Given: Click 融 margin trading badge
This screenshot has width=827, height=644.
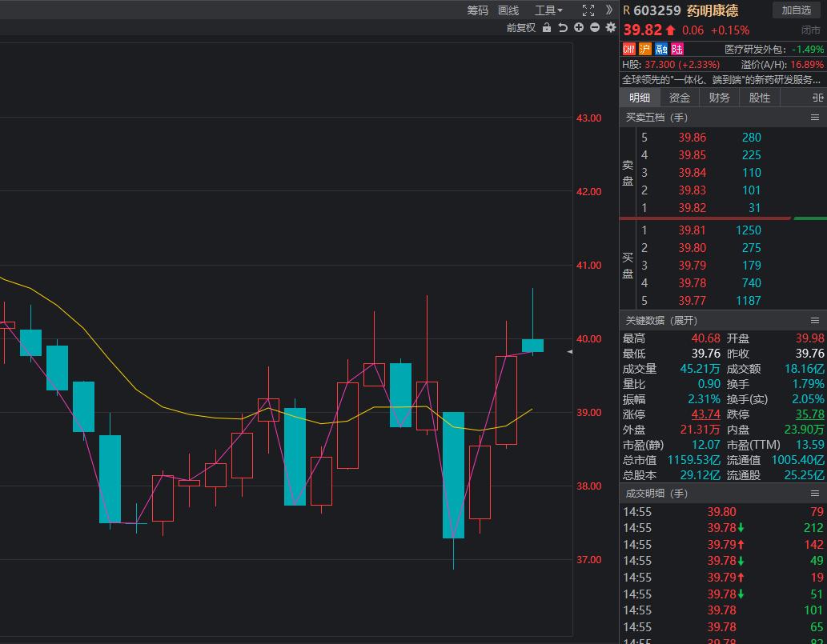Looking at the screenshot, I should (x=661, y=50).
